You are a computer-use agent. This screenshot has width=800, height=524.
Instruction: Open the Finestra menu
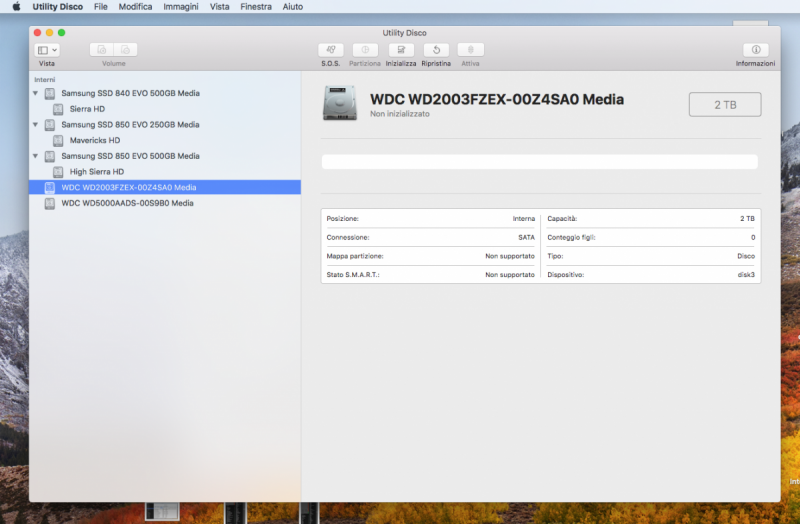[x=256, y=7]
